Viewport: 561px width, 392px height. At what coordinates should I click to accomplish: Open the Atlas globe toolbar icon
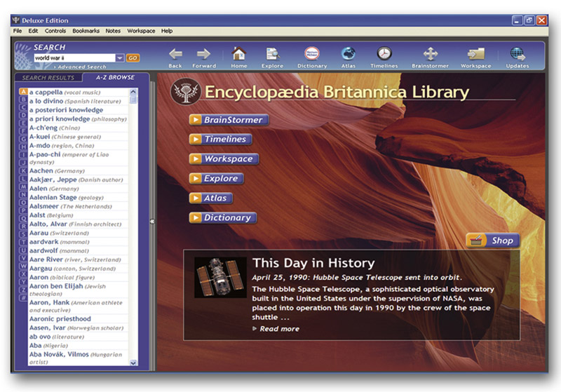click(348, 54)
